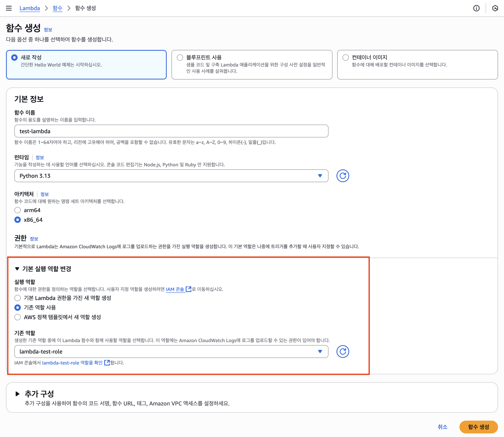The height and width of the screenshot is (437, 504).
Task: Select the arm64 architecture
Action: click(18, 210)
